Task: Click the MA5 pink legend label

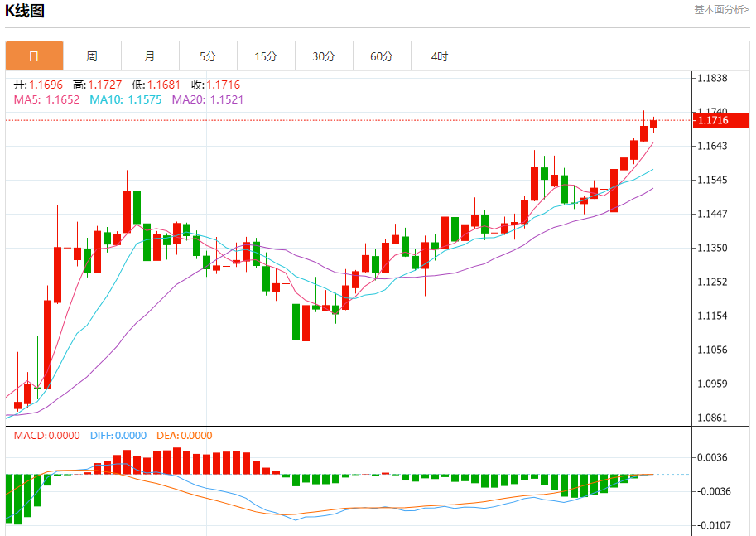Action: (46, 100)
